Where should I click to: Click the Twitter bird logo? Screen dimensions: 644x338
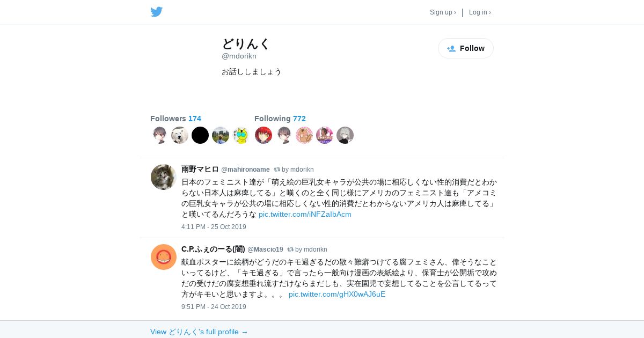point(156,12)
